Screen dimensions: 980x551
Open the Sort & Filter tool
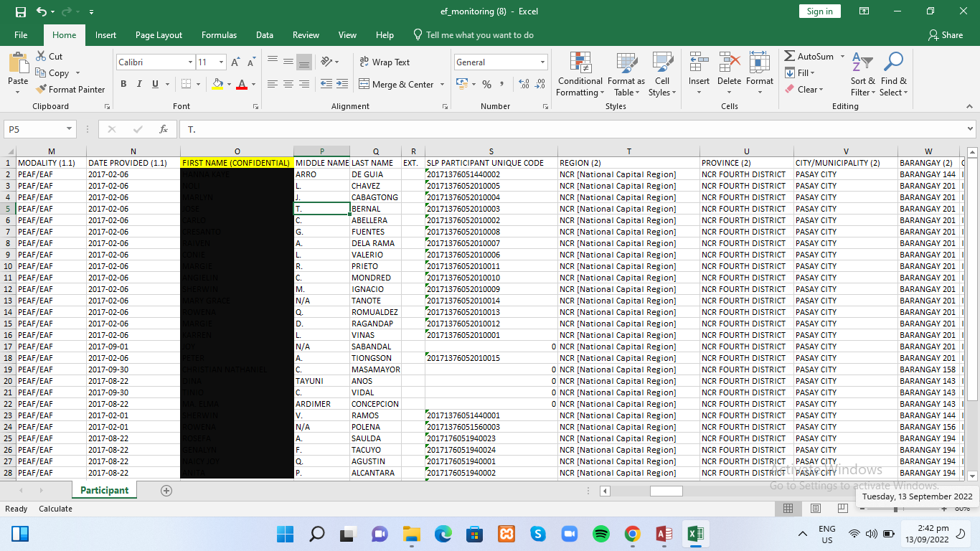(862, 63)
